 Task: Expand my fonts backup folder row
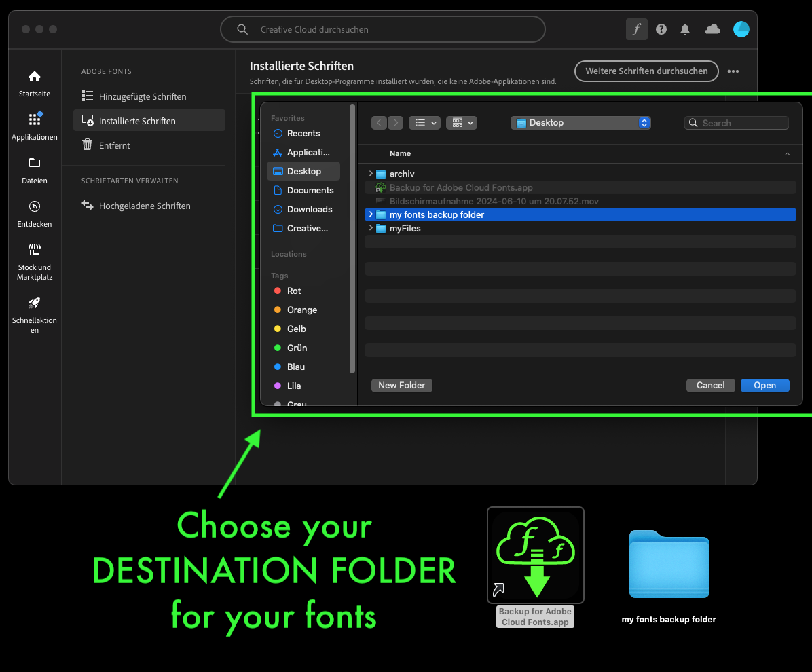[x=371, y=214]
